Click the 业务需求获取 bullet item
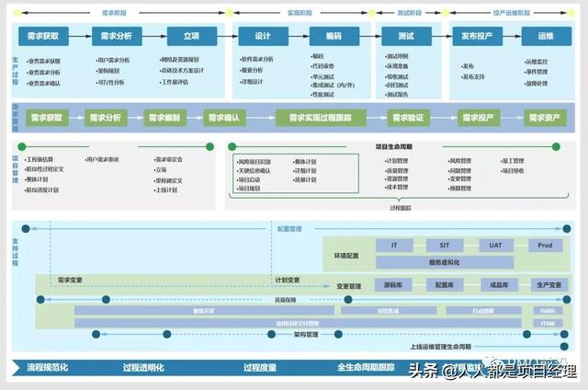Screen dimensions: 588x390 [x=43, y=62]
